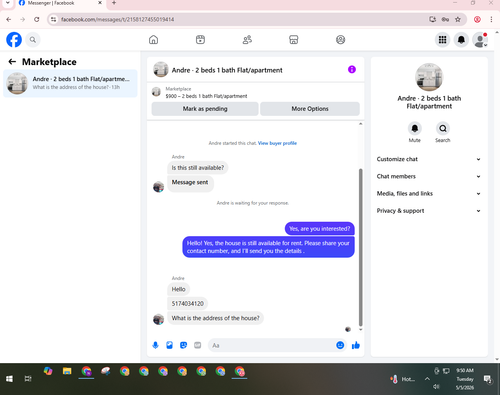Expand Media, files and links
The image size is (500, 395).
(429, 194)
